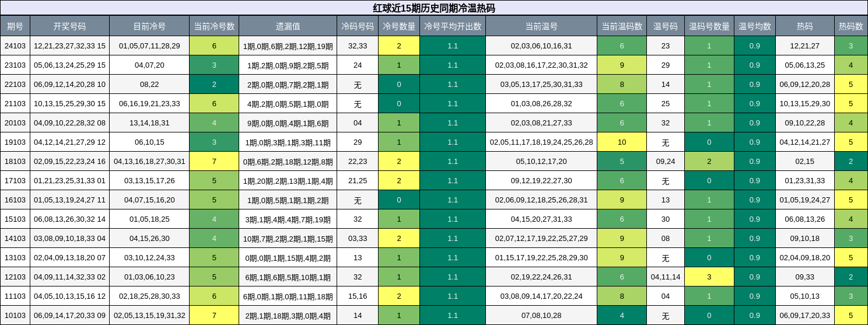Click period number 24103

click(x=15, y=46)
